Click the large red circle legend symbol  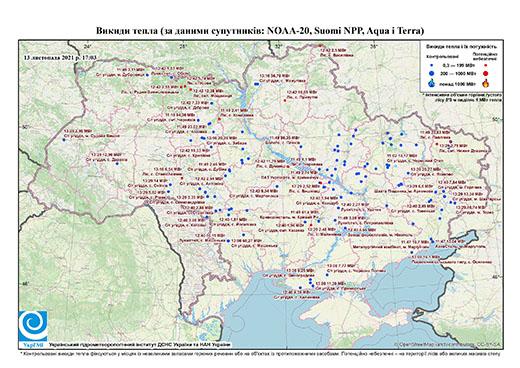pos(485,73)
